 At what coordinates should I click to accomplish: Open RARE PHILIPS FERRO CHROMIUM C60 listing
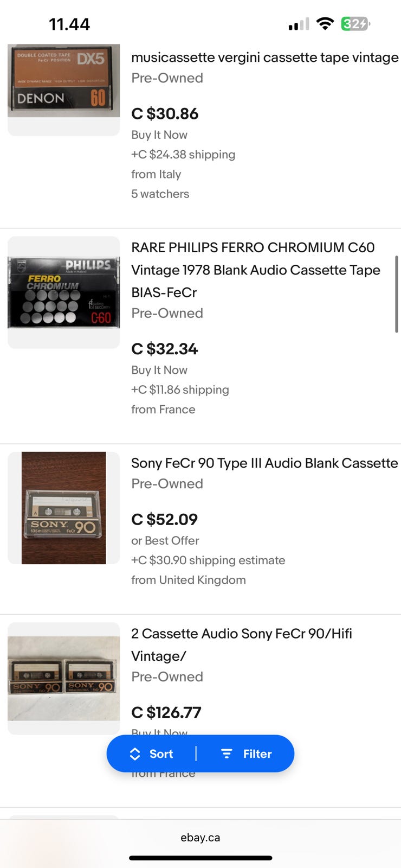click(x=256, y=270)
